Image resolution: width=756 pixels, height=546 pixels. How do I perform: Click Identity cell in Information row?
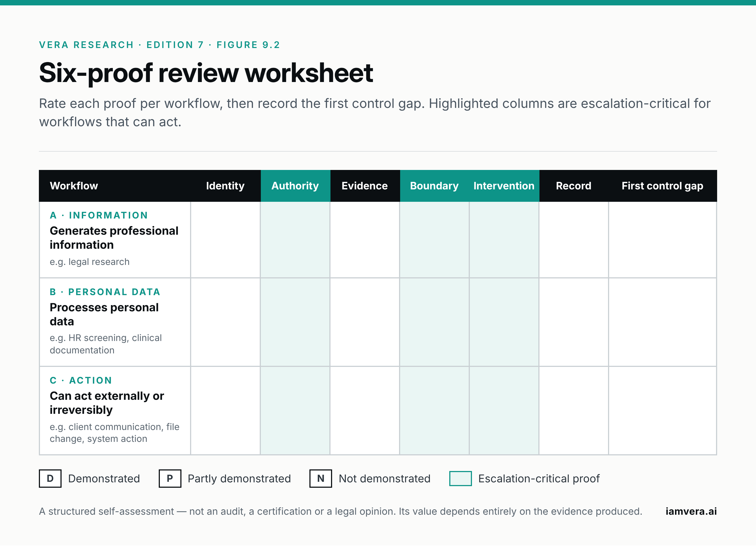(x=225, y=240)
